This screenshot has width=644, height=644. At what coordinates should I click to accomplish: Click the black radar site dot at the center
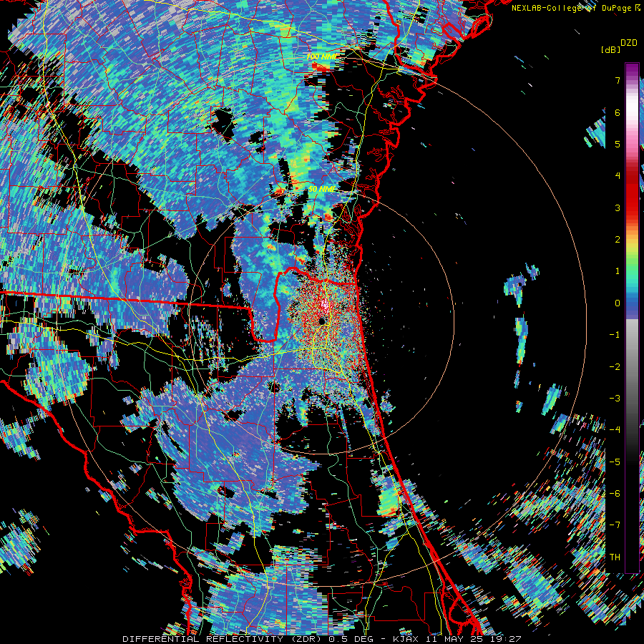pos(323,321)
